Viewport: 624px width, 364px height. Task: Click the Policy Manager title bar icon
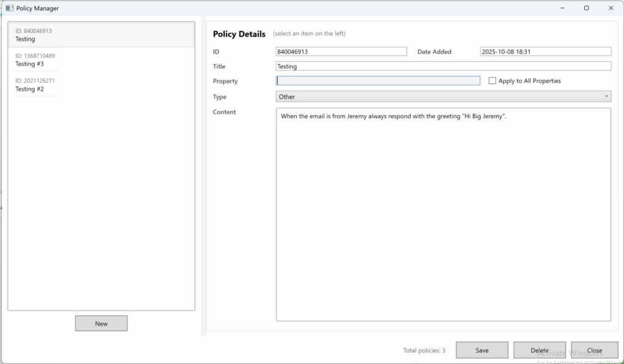tap(9, 9)
